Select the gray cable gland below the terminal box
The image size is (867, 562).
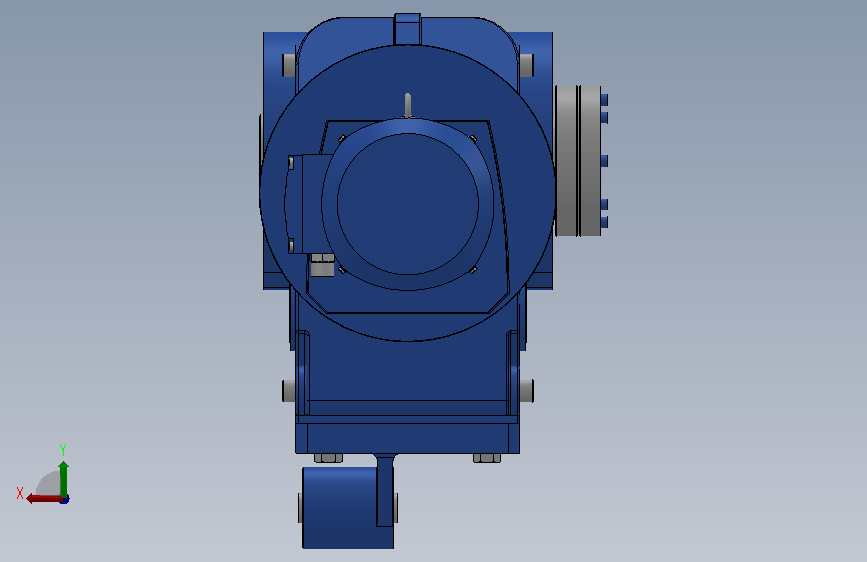point(322,266)
